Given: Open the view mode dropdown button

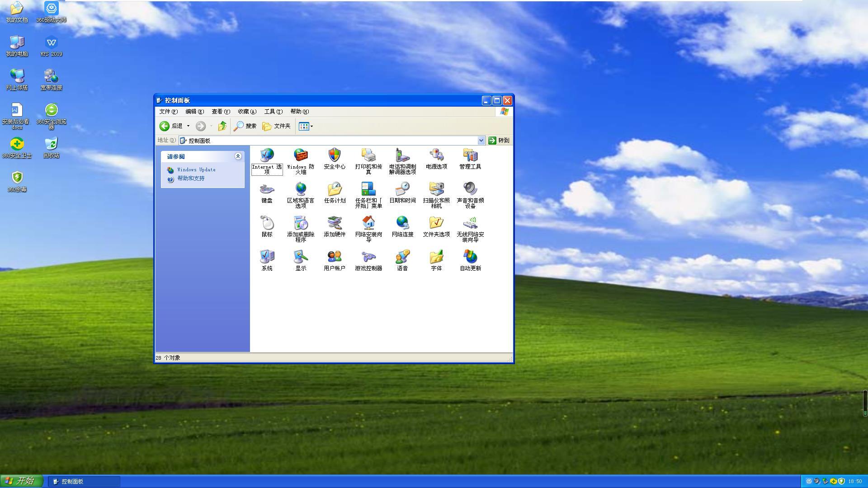Looking at the screenshot, I should click(x=306, y=126).
